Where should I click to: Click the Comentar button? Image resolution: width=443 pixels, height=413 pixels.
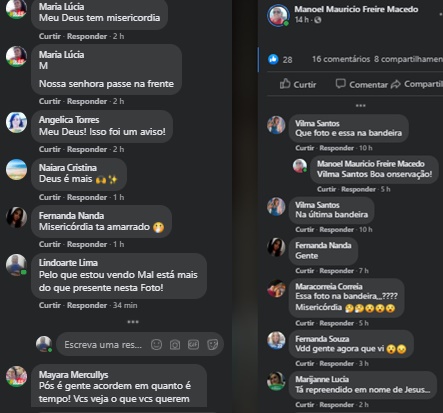[x=362, y=84]
